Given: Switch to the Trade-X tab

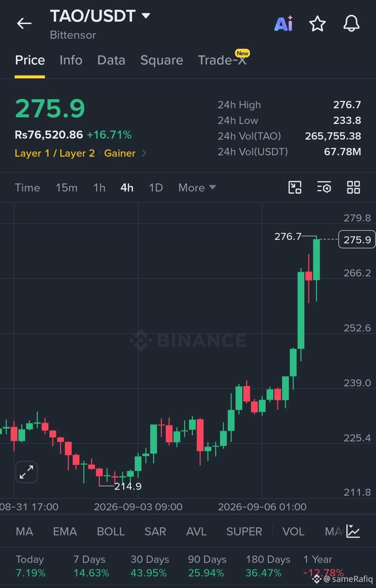Looking at the screenshot, I should point(222,60).
